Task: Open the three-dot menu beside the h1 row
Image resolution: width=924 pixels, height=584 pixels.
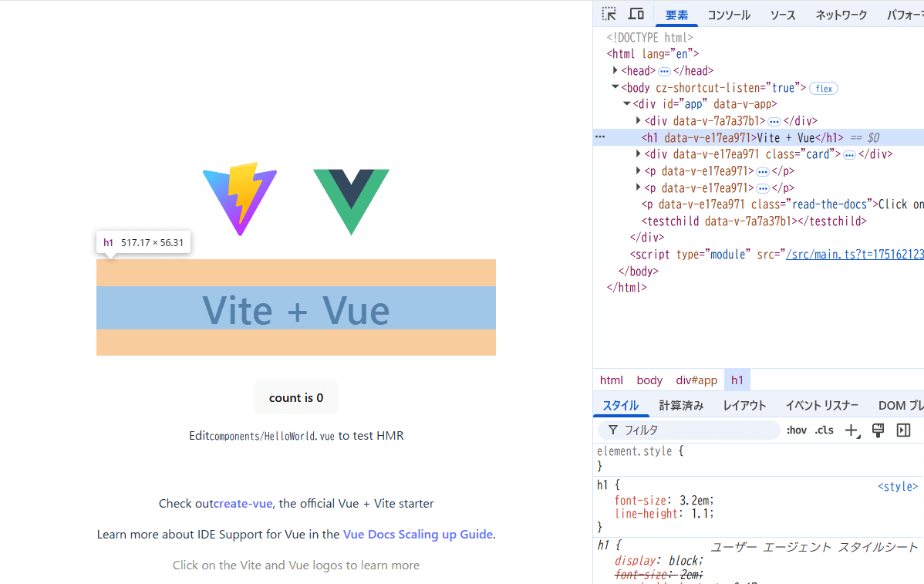Action: pos(600,137)
